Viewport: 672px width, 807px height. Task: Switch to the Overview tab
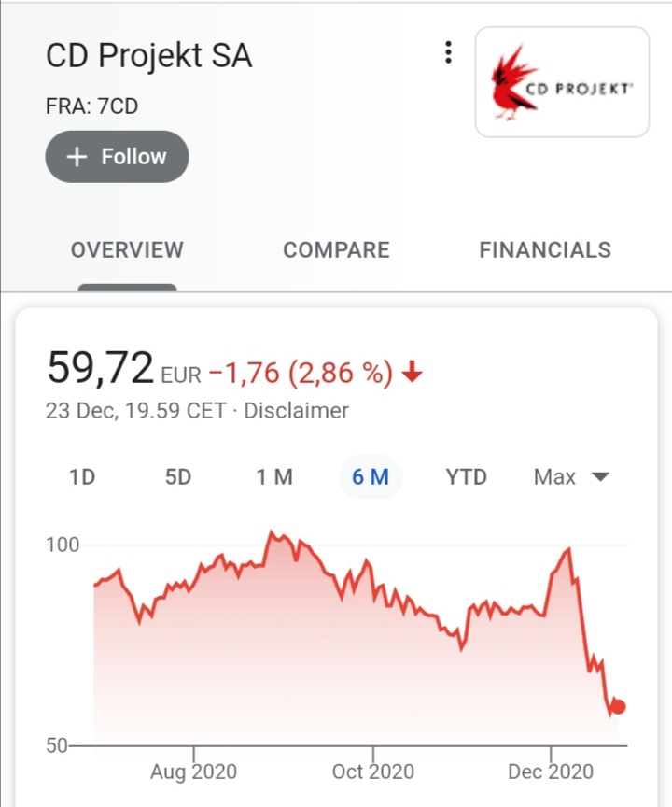(x=127, y=250)
